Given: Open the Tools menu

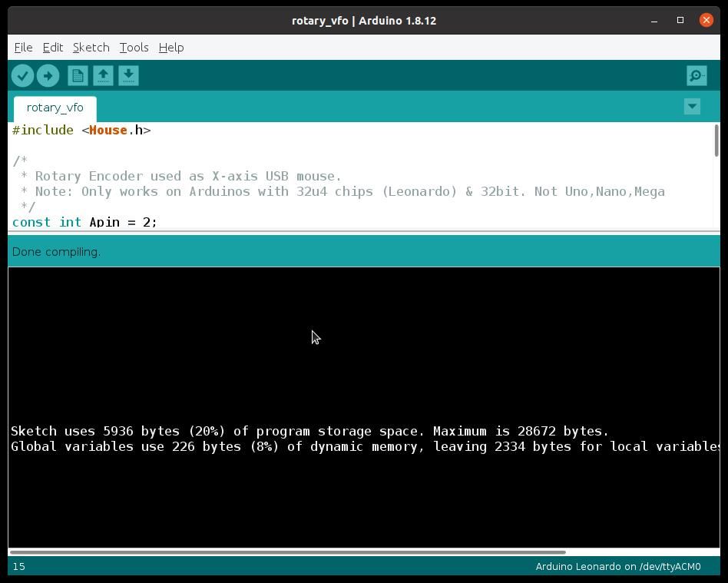Looking at the screenshot, I should click(x=134, y=48).
